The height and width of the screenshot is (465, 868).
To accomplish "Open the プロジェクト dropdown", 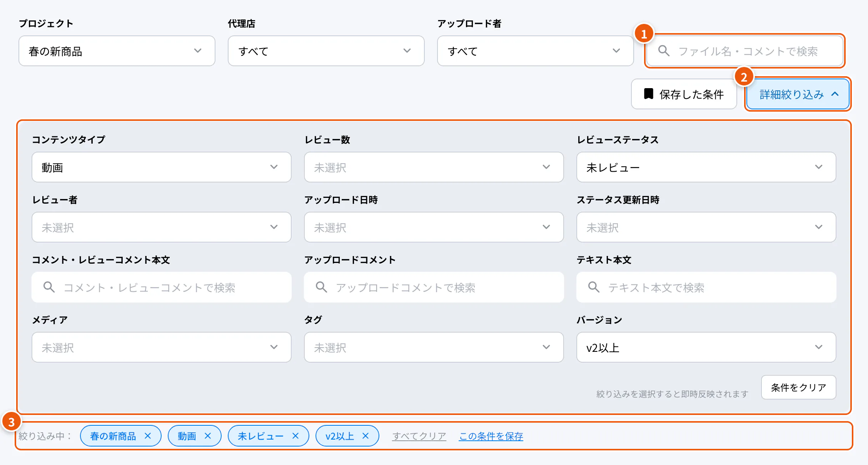I will (117, 51).
